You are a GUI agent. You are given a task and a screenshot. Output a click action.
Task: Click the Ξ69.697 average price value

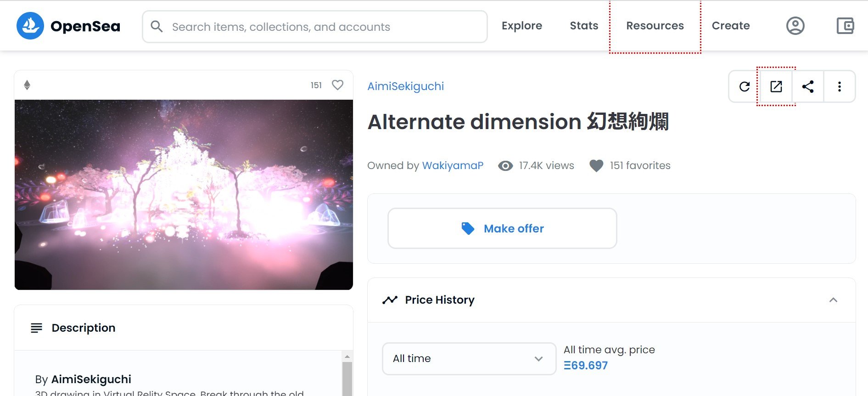[586, 366]
